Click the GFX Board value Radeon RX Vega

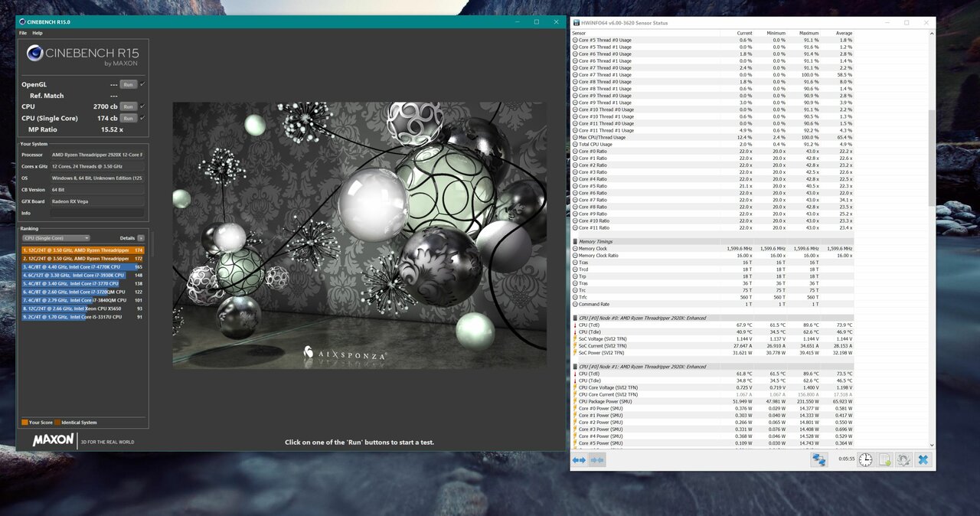[x=96, y=201]
